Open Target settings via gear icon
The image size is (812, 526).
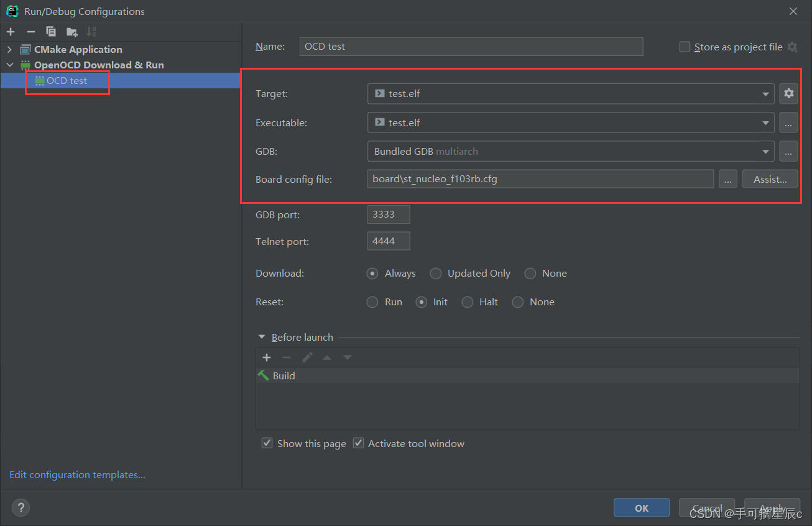(788, 93)
